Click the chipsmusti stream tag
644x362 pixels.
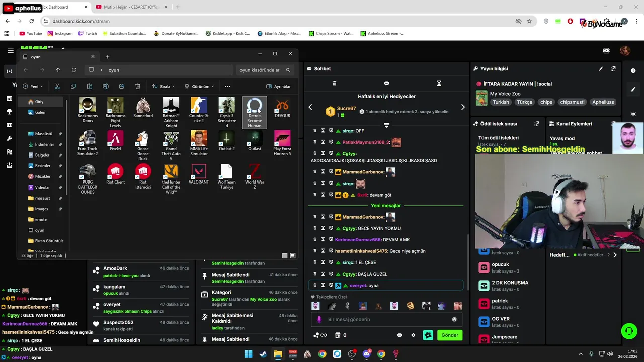[x=572, y=102]
